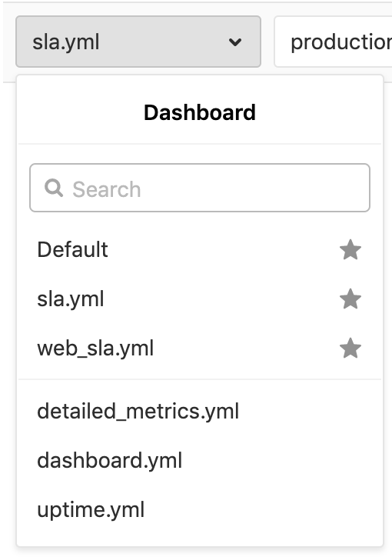Collapse the sla.yml dashboard dropdown
The width and height of the screenshot is (392, 557).
tap(138, 42)
